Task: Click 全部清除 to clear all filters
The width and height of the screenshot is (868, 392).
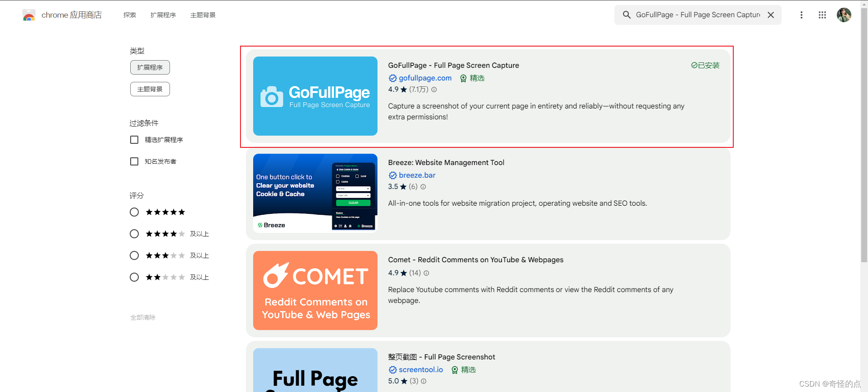Action: [143, 317]
